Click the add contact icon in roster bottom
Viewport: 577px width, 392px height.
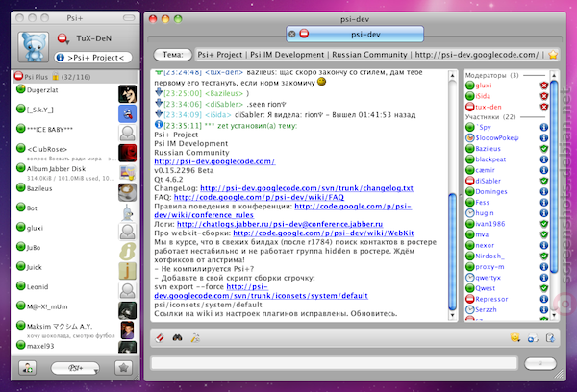pyautogui.click(x=28, y=368)
